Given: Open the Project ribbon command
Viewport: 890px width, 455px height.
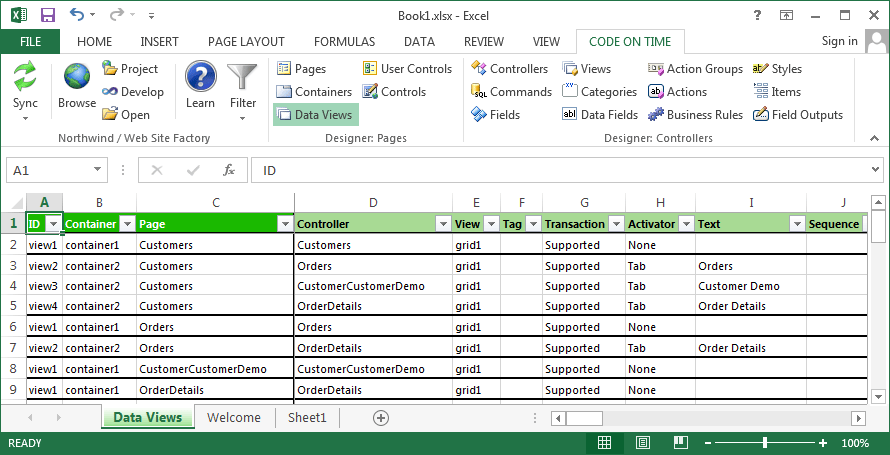Looking at the screenshot, I should pyautogui.click(x=130, y=69).
